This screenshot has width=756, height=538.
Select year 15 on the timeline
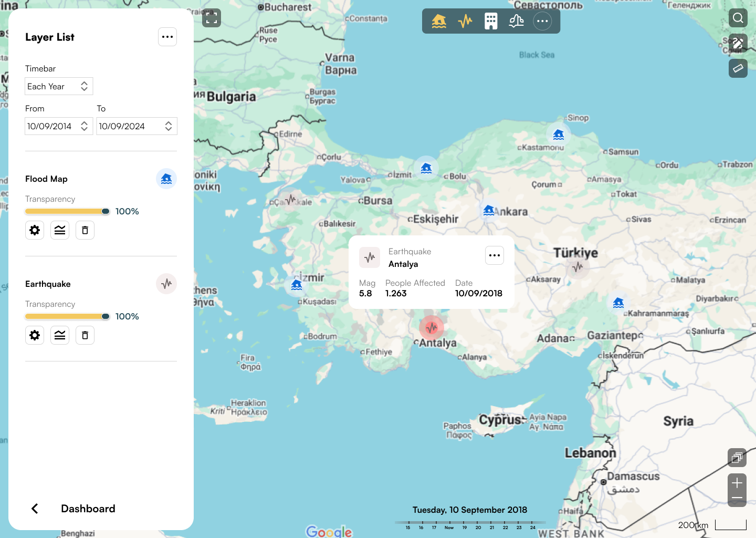tap(408, 527)
